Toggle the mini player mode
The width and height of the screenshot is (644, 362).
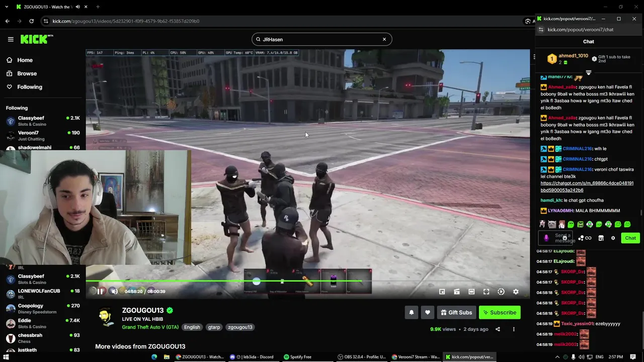point(442,292)
